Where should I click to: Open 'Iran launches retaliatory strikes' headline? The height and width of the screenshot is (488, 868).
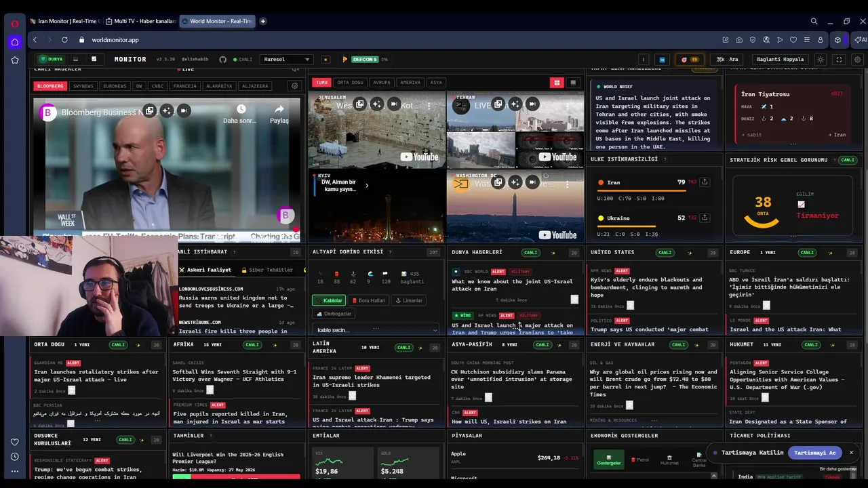click(96, 375)
